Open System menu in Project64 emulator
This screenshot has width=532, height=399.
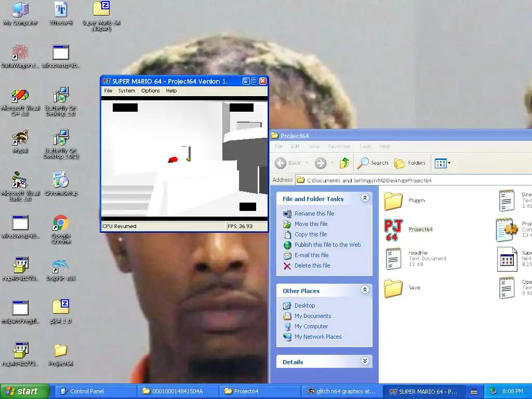point(127,91)
